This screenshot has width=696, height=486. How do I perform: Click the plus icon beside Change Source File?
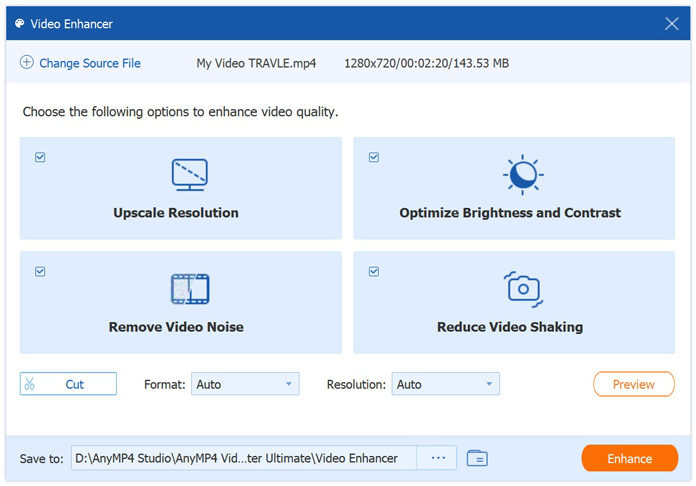click(x=26, y=63)
